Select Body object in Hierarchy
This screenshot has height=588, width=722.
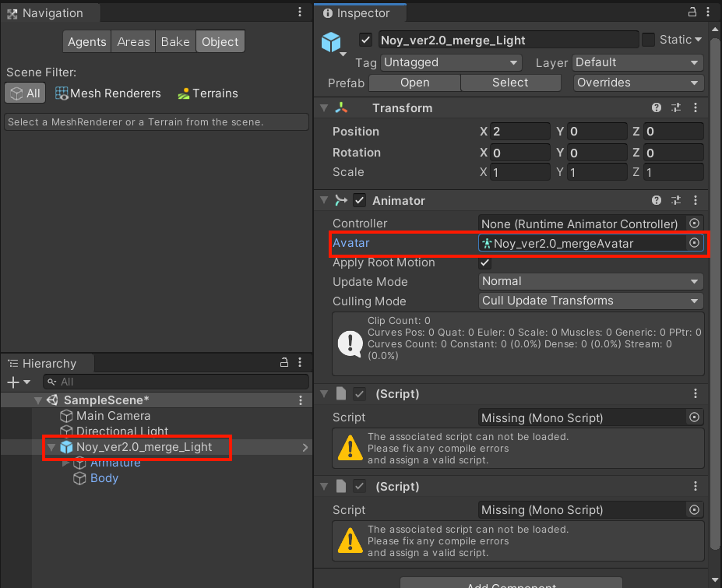coord(104,478)
